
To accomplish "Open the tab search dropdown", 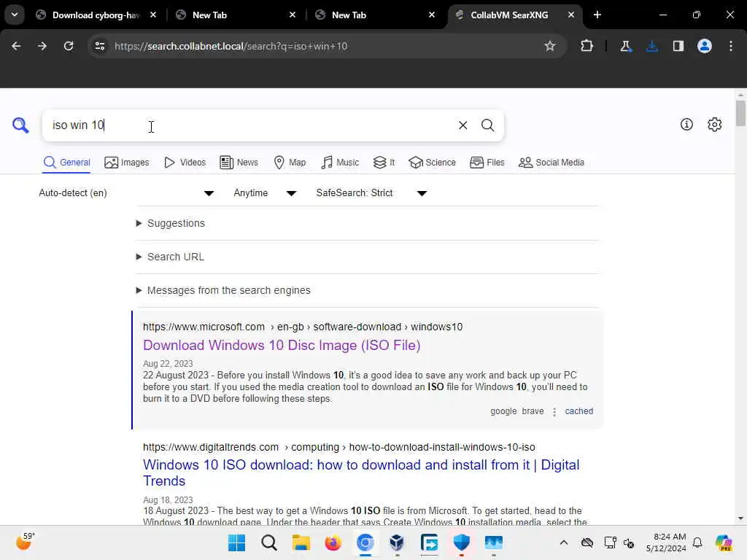I will click(15, 15).
